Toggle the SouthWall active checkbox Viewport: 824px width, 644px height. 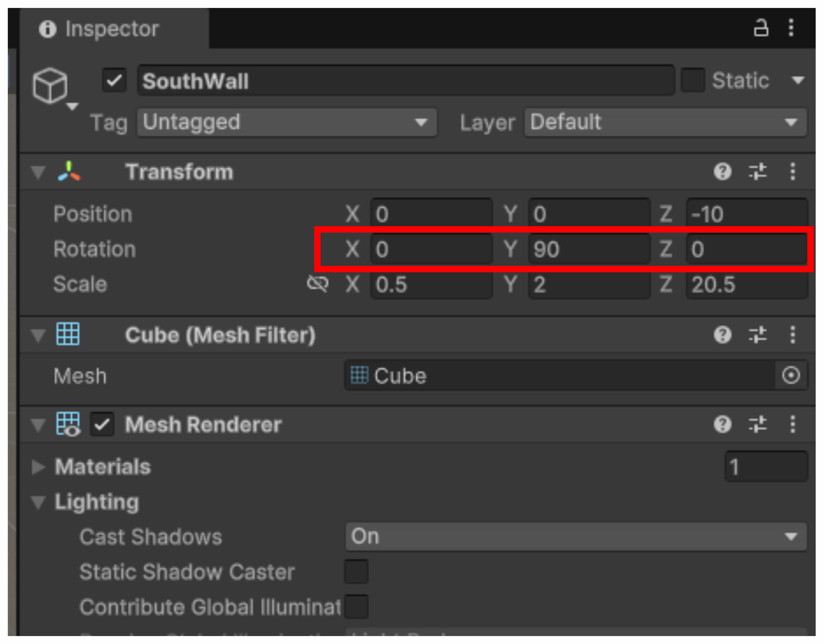pyautogui.click(x=114, y=80)
